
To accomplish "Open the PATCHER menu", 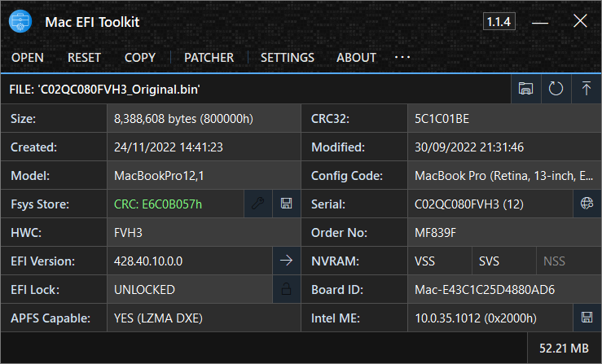I will coord(209,58).
